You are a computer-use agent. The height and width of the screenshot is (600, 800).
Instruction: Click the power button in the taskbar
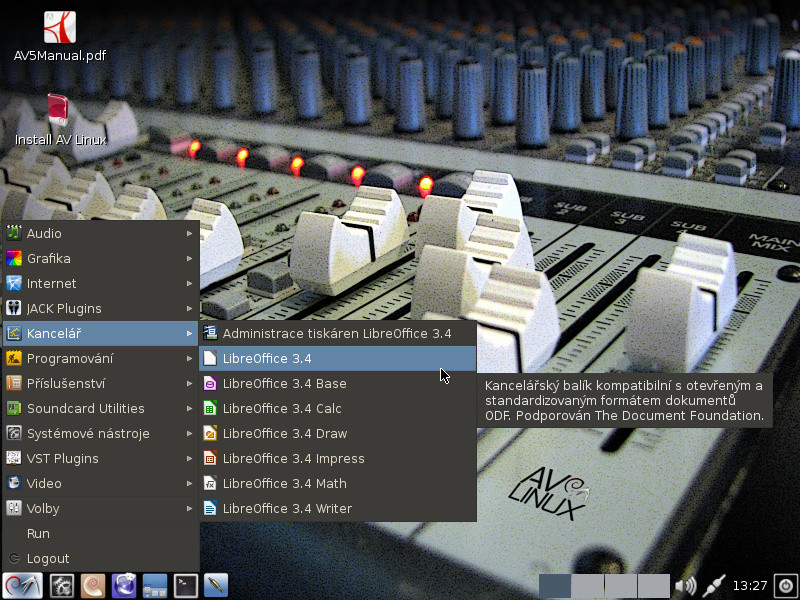coord(785,586)
